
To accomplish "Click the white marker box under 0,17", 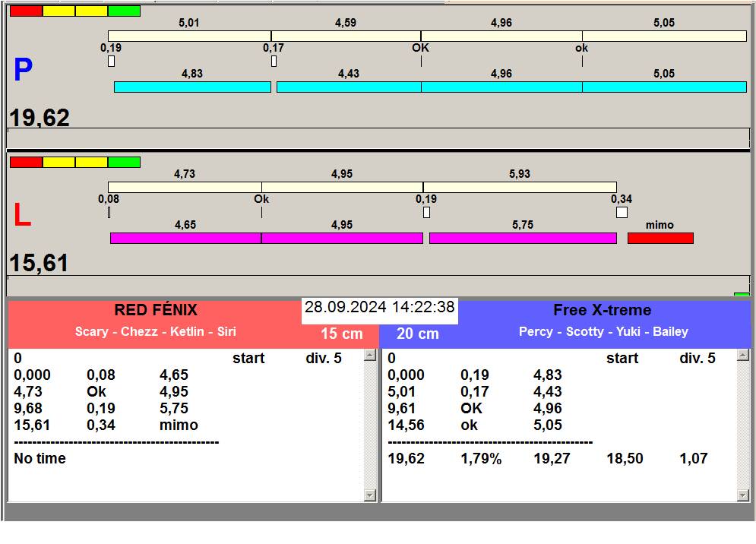I will coord(274,62).
